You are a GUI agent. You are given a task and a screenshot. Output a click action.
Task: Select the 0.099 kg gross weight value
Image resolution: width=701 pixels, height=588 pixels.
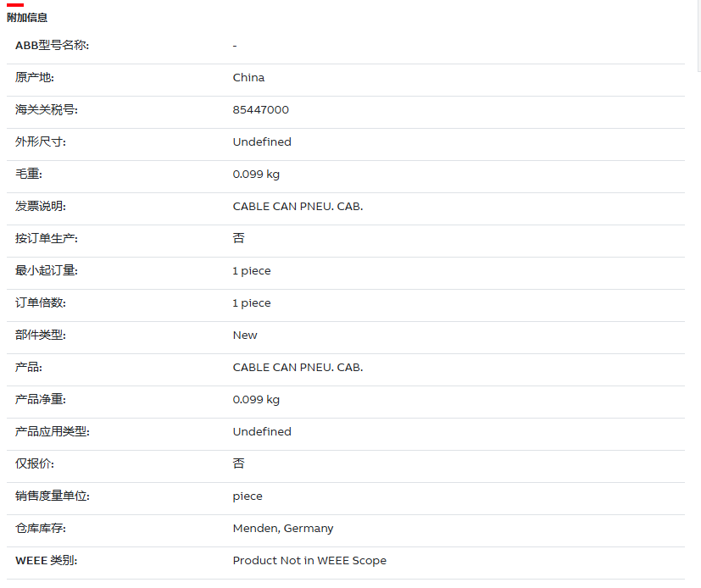[x=256, y=175]
